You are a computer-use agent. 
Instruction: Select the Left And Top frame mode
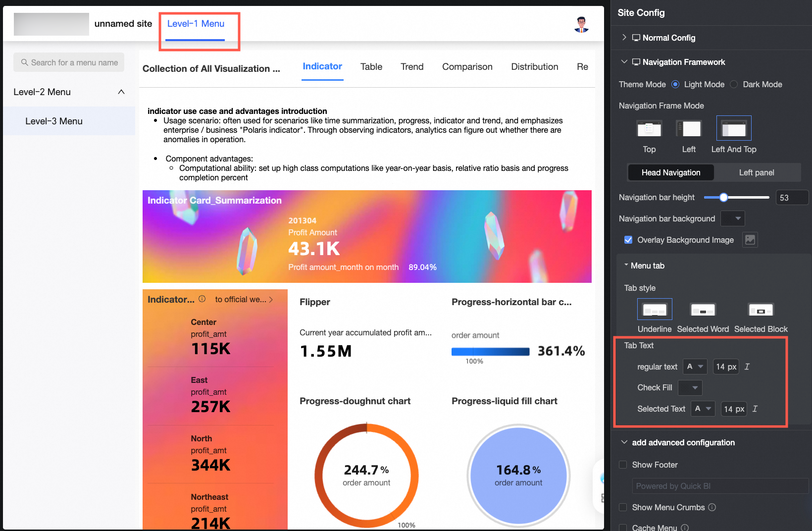point(734,128)
